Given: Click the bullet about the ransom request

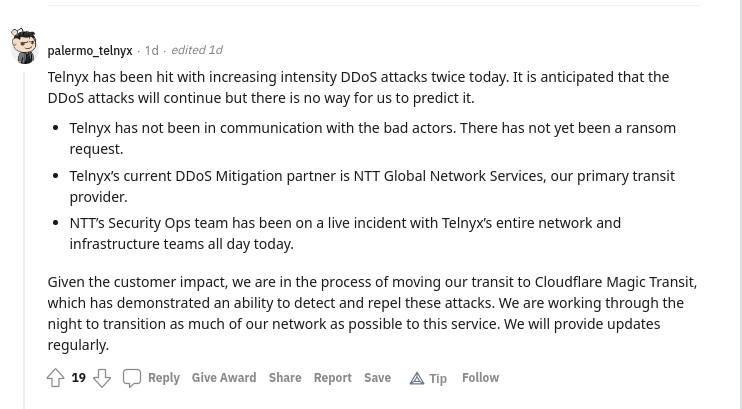Looking at the screenshot, I should tap(372, 138).
